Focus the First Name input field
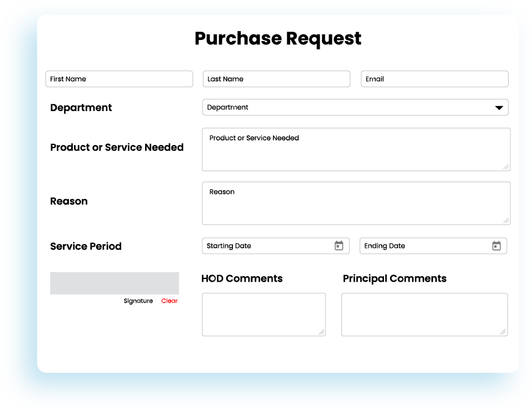This screenshot has width=532, height=410. (119, 79)
